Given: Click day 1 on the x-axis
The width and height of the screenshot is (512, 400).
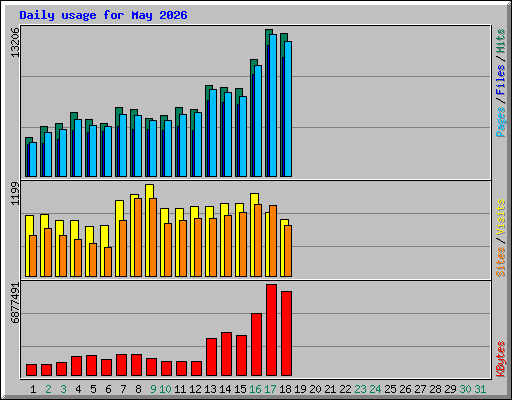Looking at the screenshot, I should [33, 389].
